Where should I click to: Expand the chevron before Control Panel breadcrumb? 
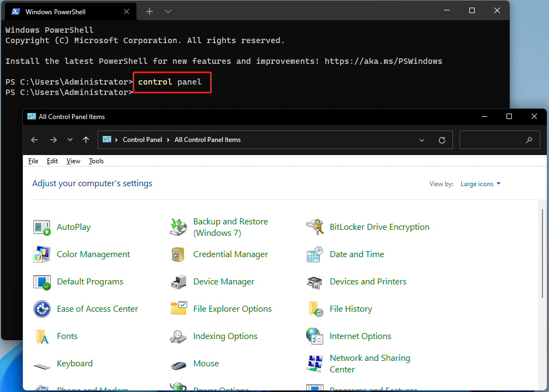tap(116, 140)
